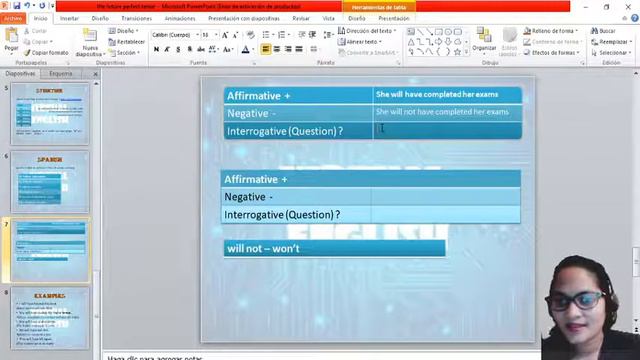Increase font size with the large A icon

225,36
